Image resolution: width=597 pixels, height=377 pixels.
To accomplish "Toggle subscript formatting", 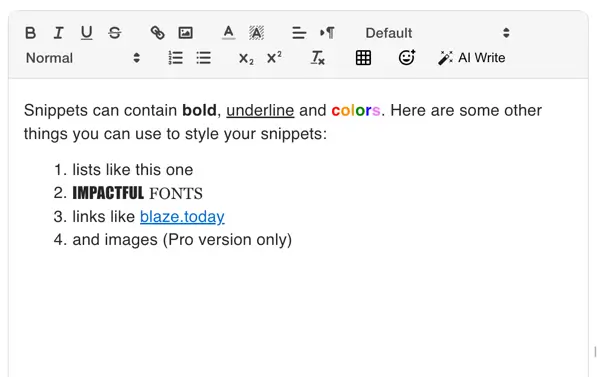I will pyautogui.click(x=246, y=58).
